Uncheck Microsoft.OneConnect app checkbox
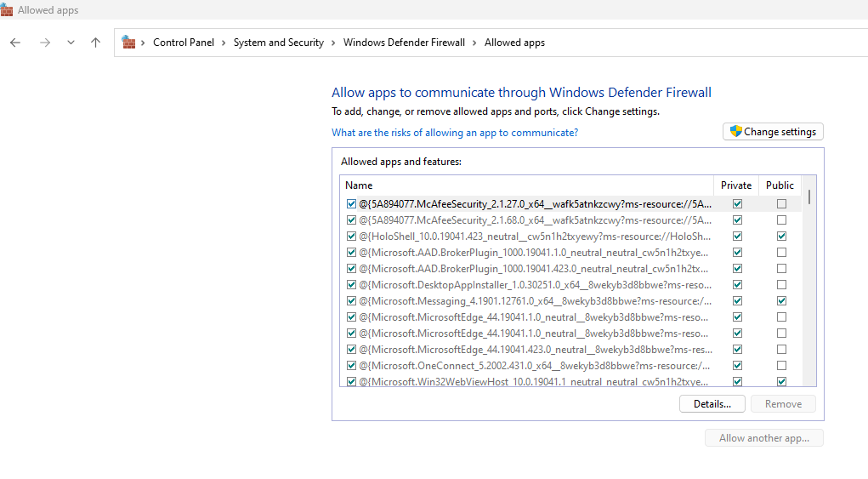This screenshot has height=479, width=868. point(351,366)
